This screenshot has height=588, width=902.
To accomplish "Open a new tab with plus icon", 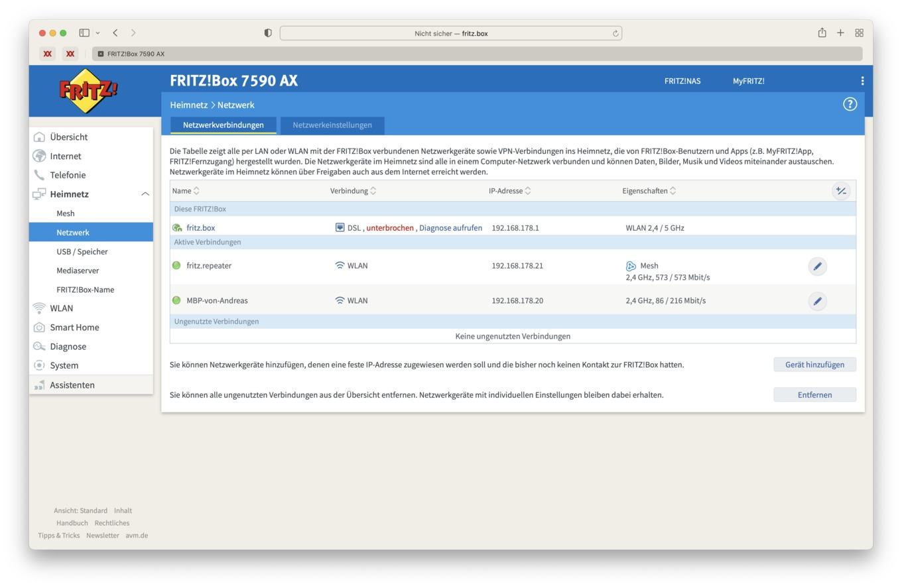I will [x=840, y=32].
